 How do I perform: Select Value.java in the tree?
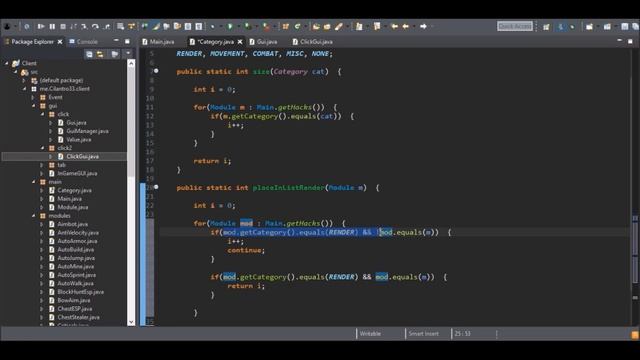pos(79,140)
